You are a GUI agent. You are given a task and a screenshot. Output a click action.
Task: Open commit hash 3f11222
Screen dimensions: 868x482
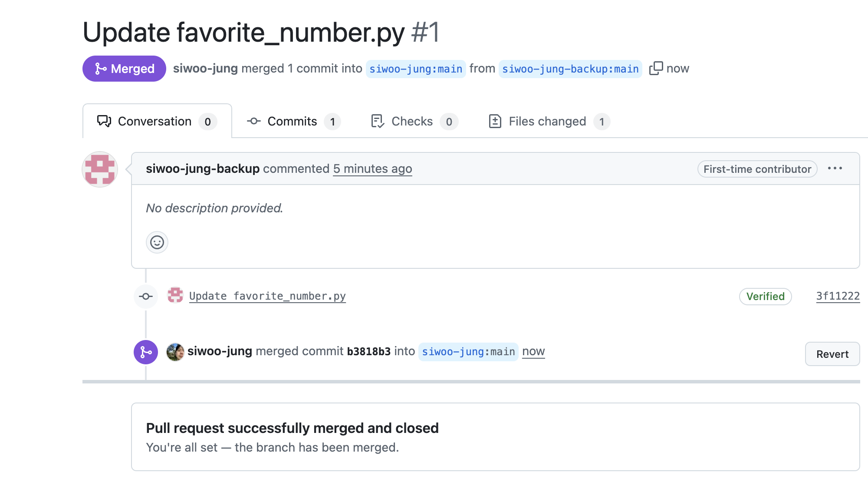pos(838,296)
